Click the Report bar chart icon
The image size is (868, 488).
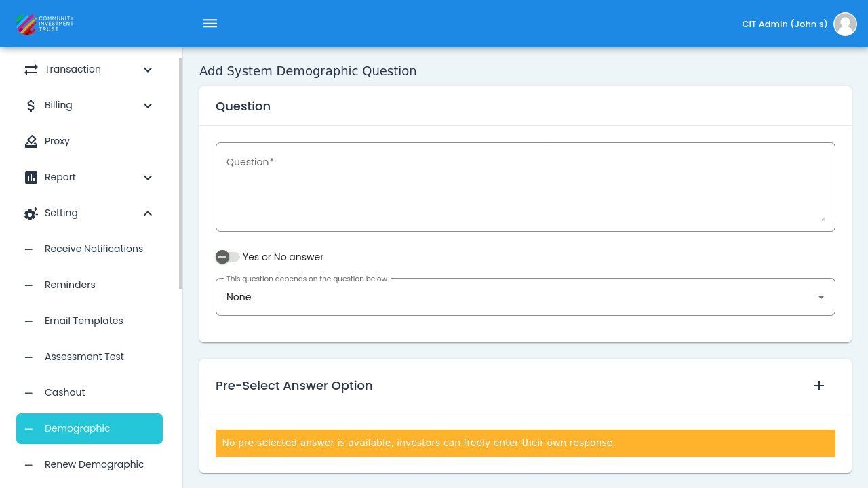coord(31,178)
